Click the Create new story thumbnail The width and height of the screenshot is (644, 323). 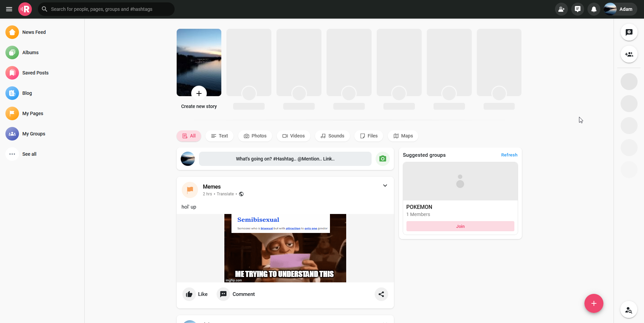(x=199, y=62)
